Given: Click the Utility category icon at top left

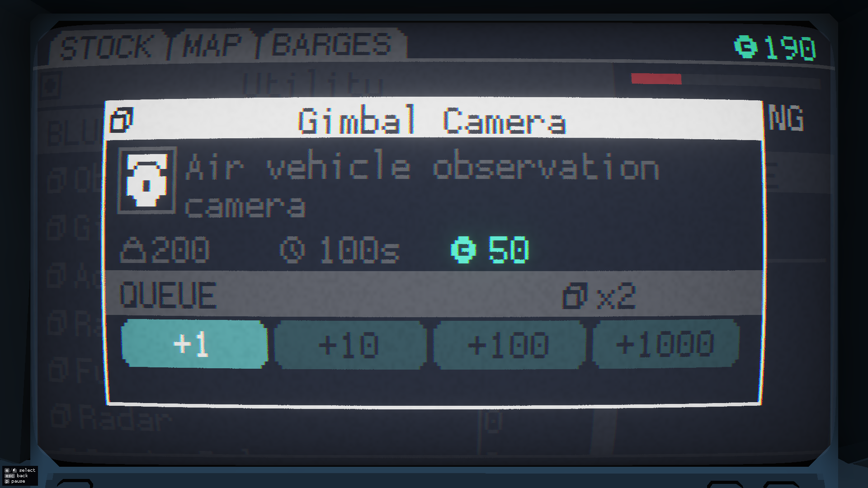Looking at the screenshot, I should pos(50,85).
